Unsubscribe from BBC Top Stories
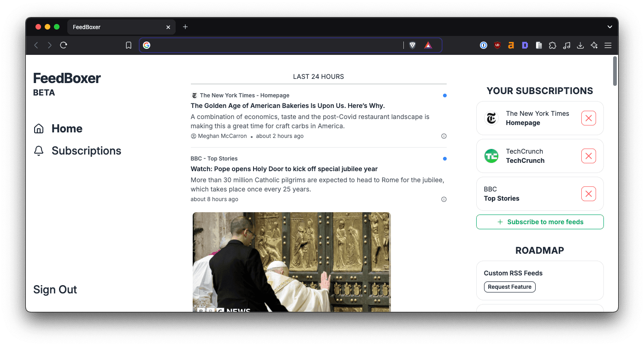The width and height of the screenshot is (644, 346). [x=588, y=194]
